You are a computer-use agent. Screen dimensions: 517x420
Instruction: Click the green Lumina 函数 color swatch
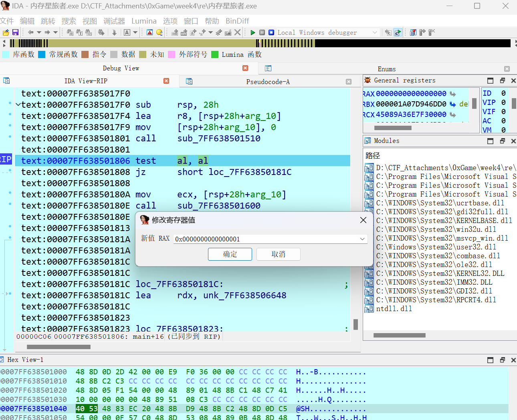(x=215, y=54)
